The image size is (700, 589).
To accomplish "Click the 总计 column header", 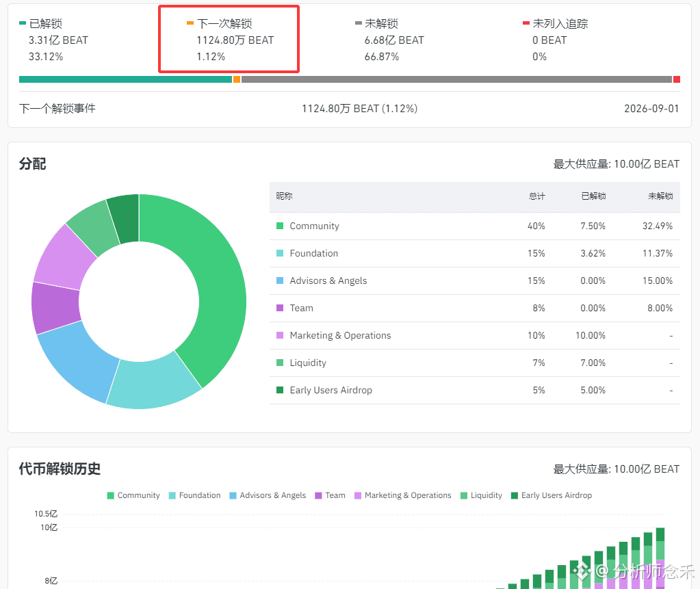I will pyautogui.click(x=536, y=196).
